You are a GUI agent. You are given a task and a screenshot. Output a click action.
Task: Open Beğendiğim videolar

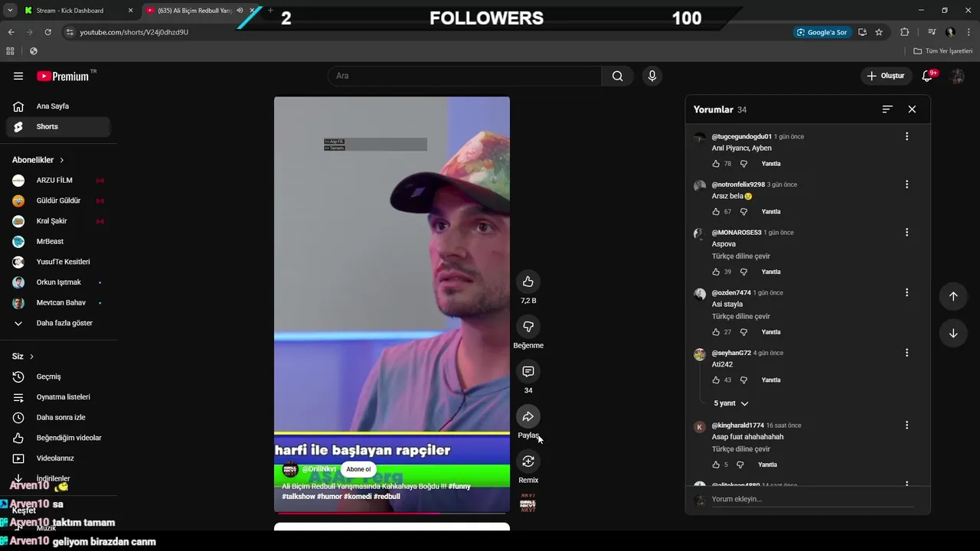pyautogui.click(x=58, y=438)
